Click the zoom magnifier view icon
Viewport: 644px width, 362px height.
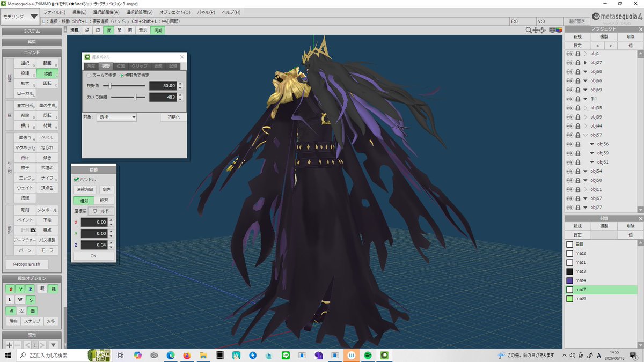click(x=529, y=30)
